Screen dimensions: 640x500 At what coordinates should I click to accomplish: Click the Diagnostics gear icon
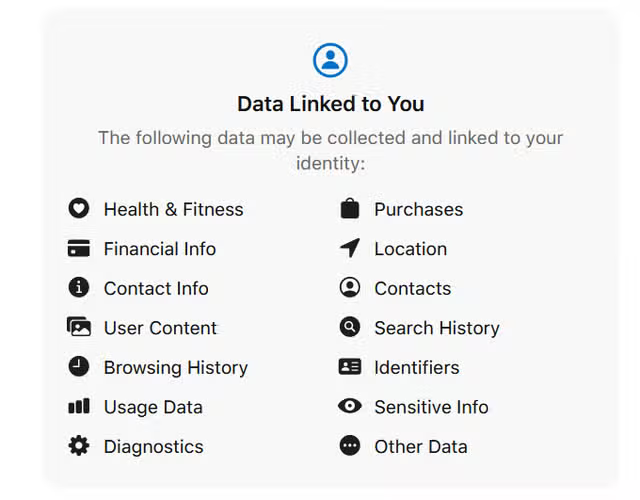click(79, 446)
